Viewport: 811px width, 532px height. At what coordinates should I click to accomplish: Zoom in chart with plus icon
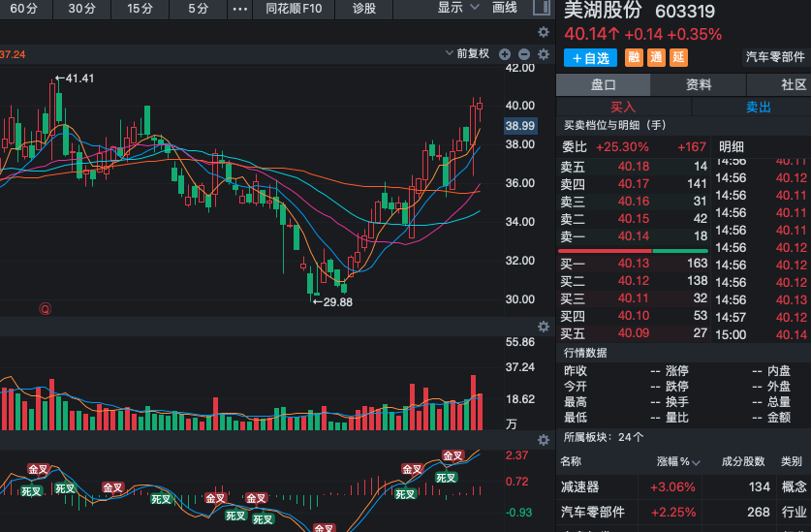tap(505, 54)
